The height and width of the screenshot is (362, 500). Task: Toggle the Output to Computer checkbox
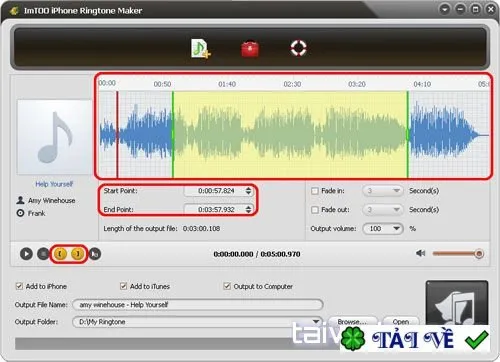[227, 286]
